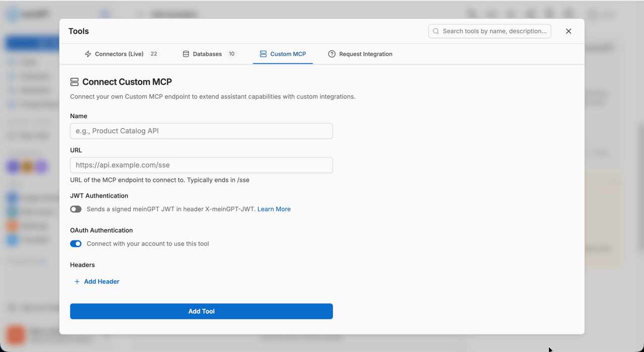The width and height of the screenshot is (644, 352).
Task: Disable the OAuth Authentication toggle
Action: tap(76, 244)
